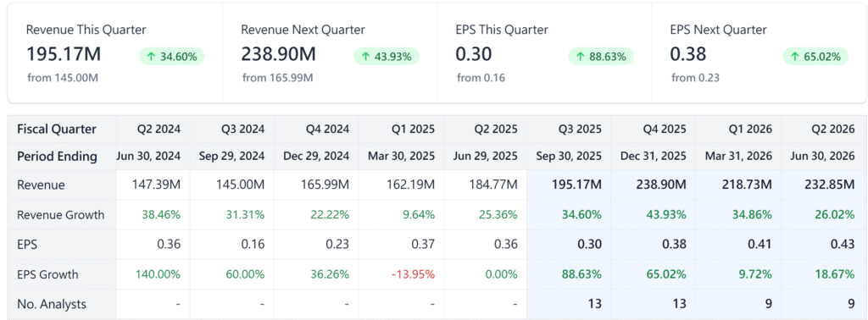
Task: Click the No. Analysts row label
Action: click(x=52, y=304)
